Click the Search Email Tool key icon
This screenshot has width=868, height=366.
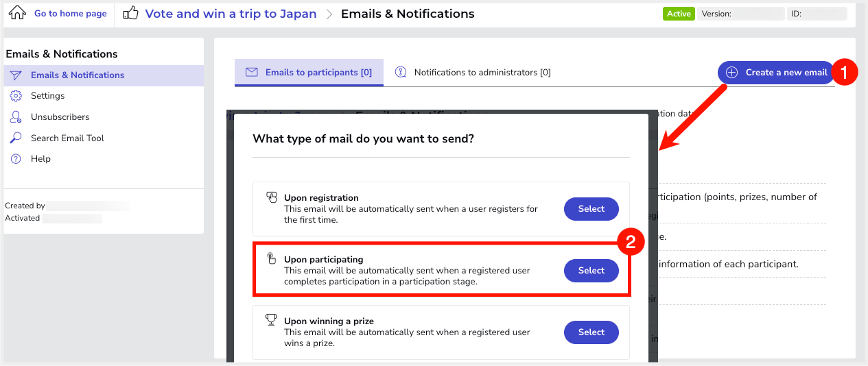tap(16, 138)
